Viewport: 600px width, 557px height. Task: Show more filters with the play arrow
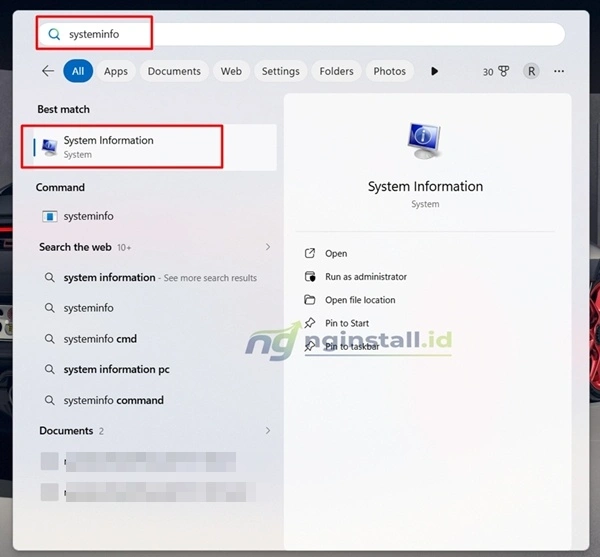434,71
